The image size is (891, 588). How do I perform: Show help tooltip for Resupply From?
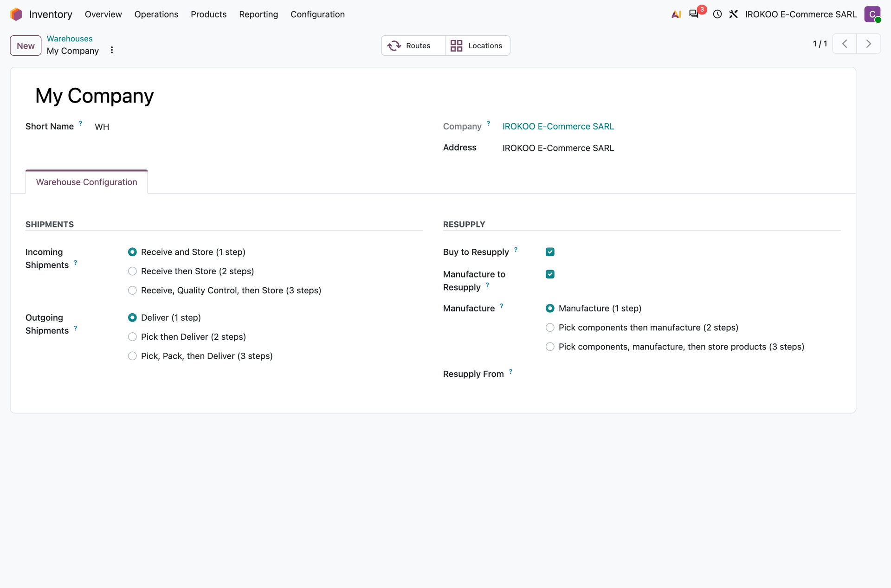(x=510, y=372)
